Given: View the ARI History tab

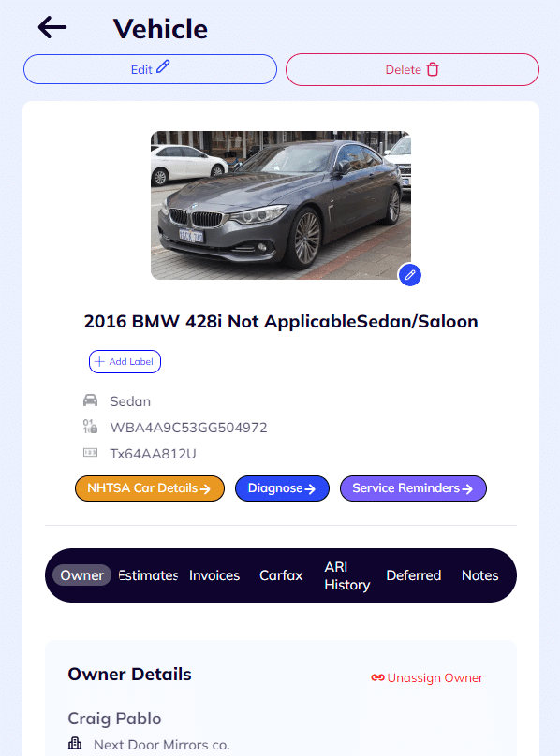Looking at the screenshot, I should 347,575.
